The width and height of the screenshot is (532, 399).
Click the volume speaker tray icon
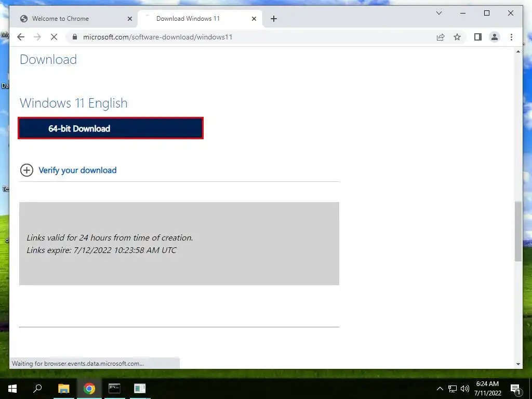(x=465, y=389)
